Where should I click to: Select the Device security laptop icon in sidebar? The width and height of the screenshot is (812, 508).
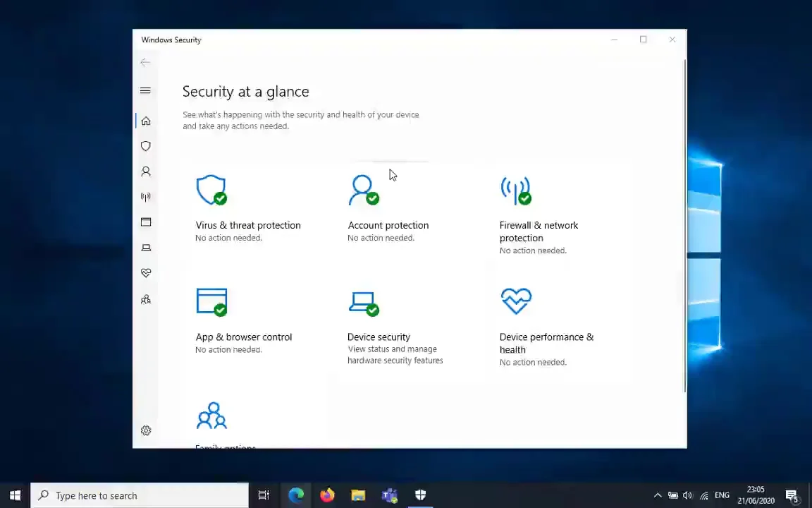coord(145,248)
